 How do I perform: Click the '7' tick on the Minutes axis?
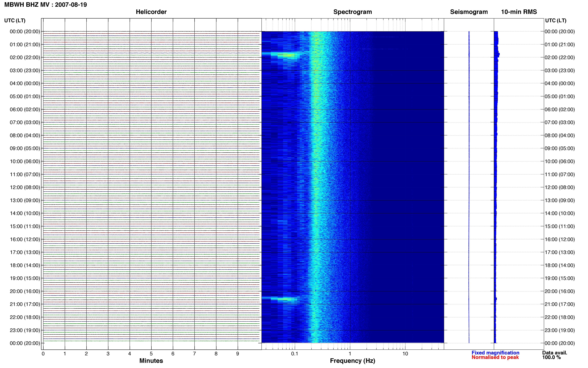click(195, 354)
